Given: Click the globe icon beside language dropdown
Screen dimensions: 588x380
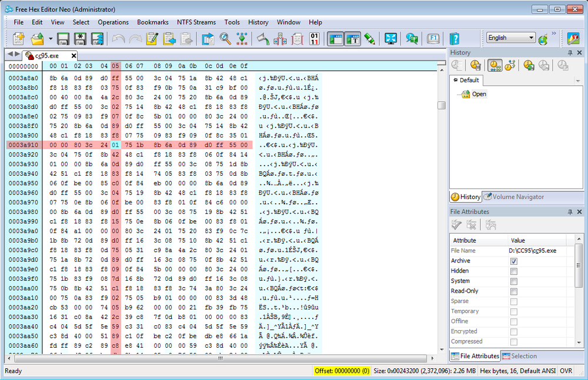Looking at the screenshot, I should (543, 39).
